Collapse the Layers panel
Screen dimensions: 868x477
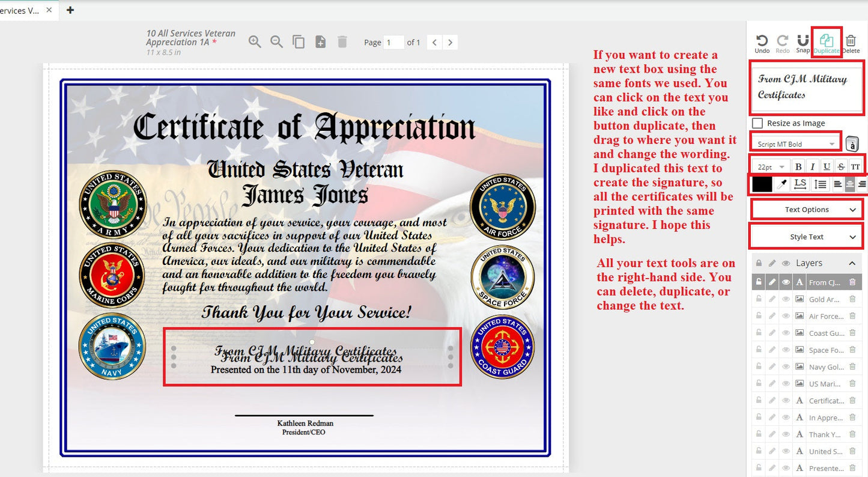pyautogui.click(x=852, y=263)
